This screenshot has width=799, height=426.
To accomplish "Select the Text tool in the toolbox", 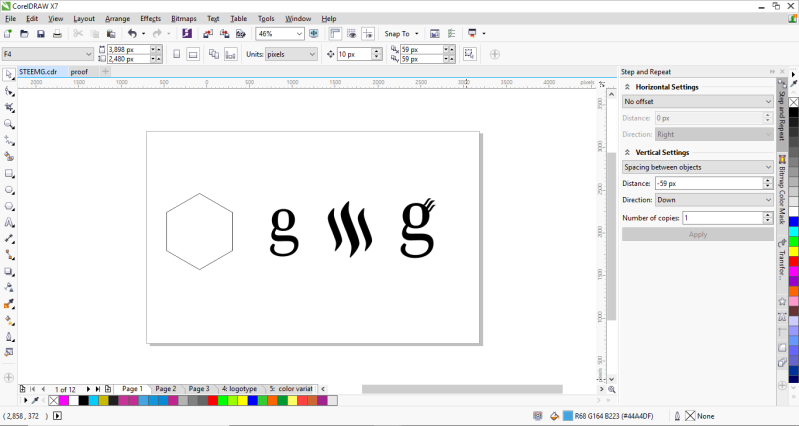I will tap(9, 223).
